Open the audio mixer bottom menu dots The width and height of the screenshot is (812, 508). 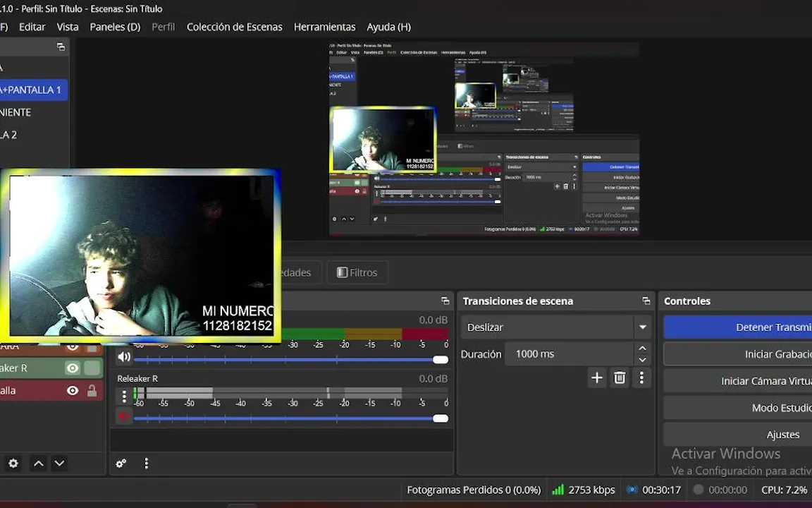[x=146, y=464]
